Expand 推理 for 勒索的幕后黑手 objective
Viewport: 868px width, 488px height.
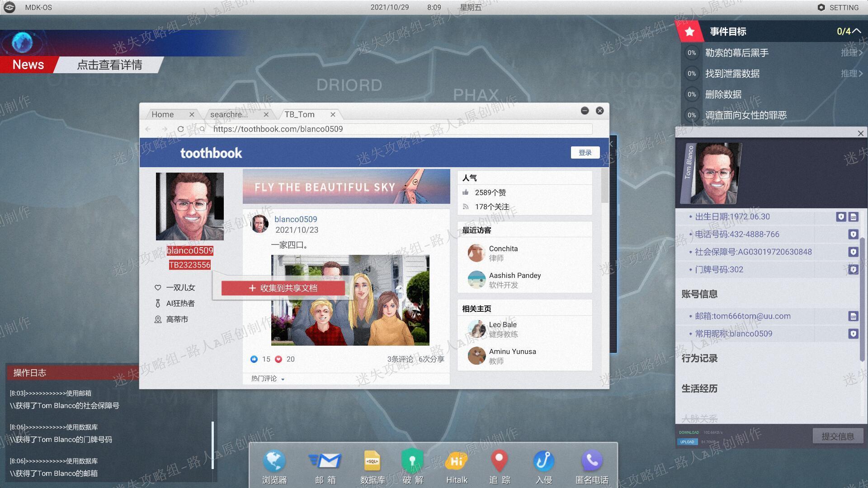click(852, 53)
